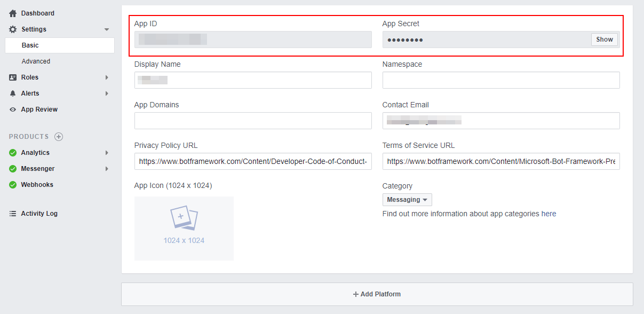Follow the app categories 'here' link
644x314 pixels.
pyautogui.click(x=548, y=214)
